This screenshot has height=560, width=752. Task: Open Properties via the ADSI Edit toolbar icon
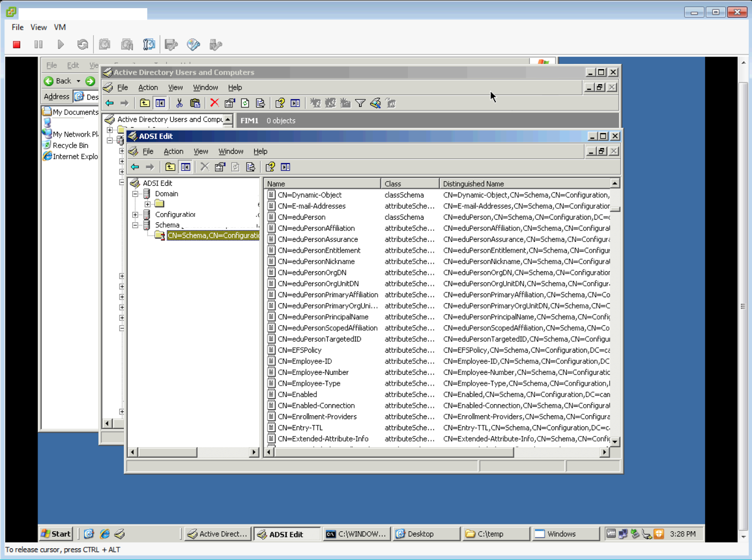(x=219, y=167)
